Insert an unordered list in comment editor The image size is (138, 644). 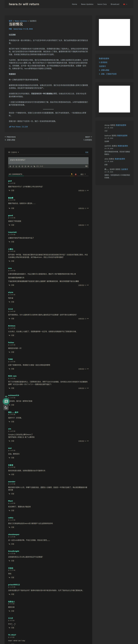(25, 166)
